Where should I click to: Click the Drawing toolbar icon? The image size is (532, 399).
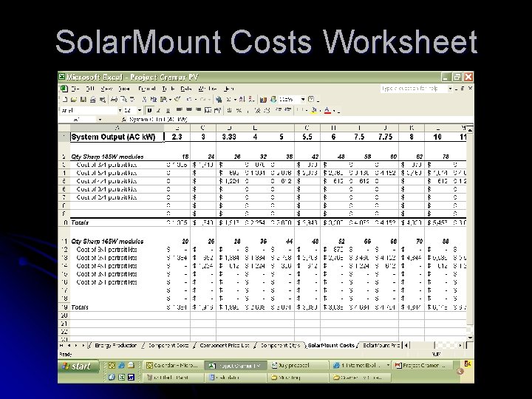click(x=273, y=100)
